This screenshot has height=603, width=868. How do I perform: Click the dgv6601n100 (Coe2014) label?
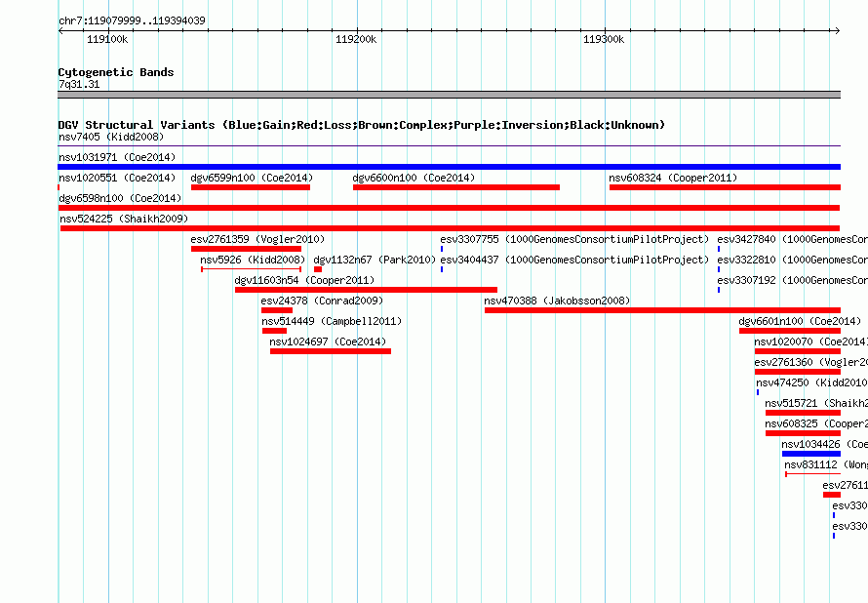click(x=800, y=321)
